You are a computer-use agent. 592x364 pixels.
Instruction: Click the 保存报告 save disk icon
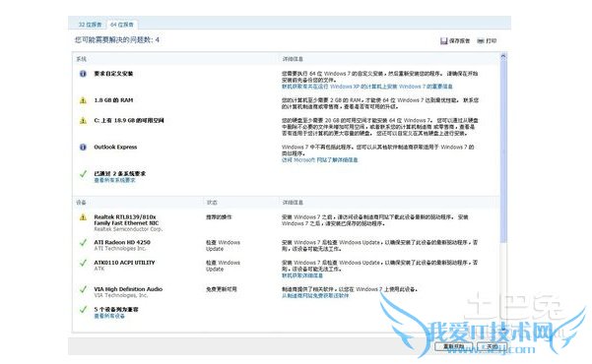point(443,40)
